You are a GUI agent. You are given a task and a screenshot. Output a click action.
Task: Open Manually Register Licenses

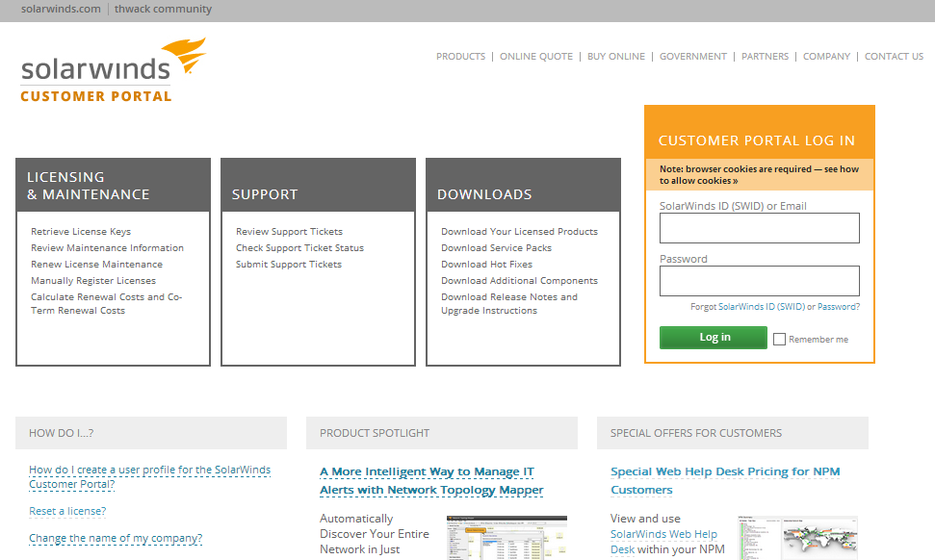pyautogui.click(x=93, y=281)
